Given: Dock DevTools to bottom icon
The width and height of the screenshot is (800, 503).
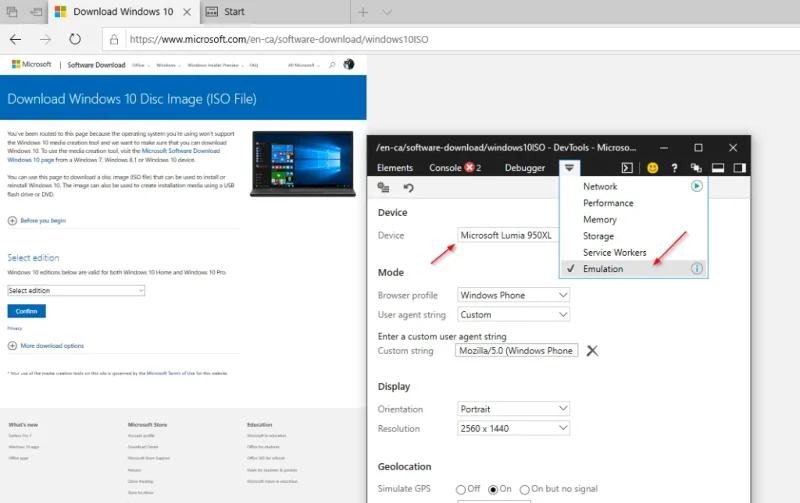Looking at the screenshot, I should click(718, 168).
